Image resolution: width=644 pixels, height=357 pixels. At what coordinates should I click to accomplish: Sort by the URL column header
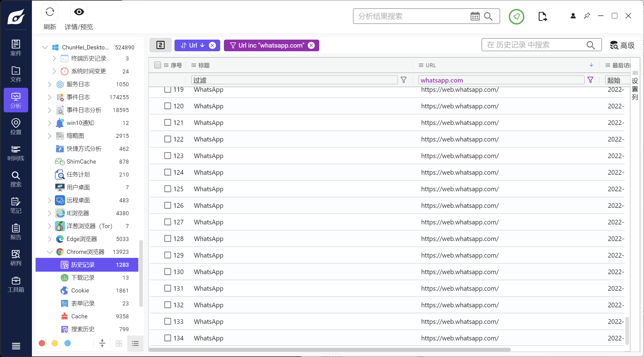[x=431, y=65]
